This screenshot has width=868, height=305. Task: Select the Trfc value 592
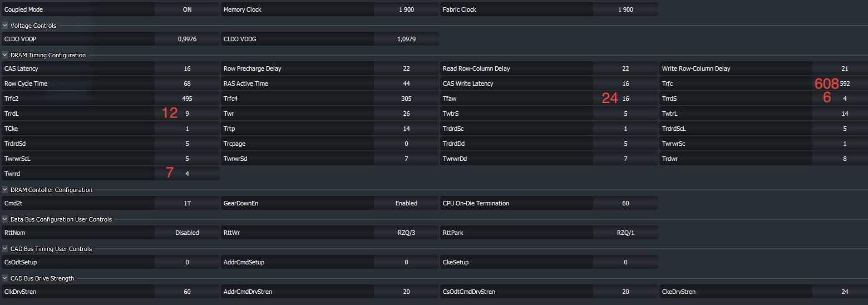(x=845, y=83)
